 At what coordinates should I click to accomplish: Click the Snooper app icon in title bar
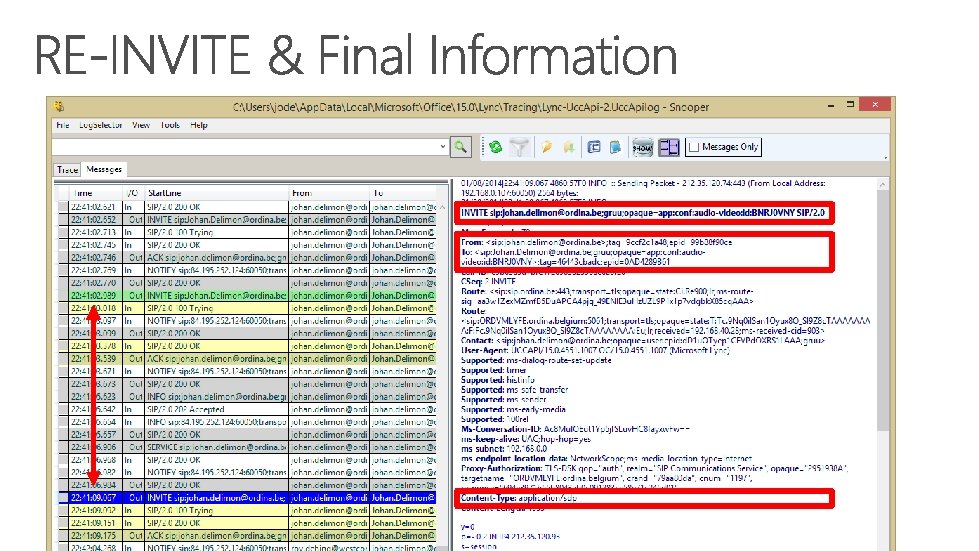point(59,107)
